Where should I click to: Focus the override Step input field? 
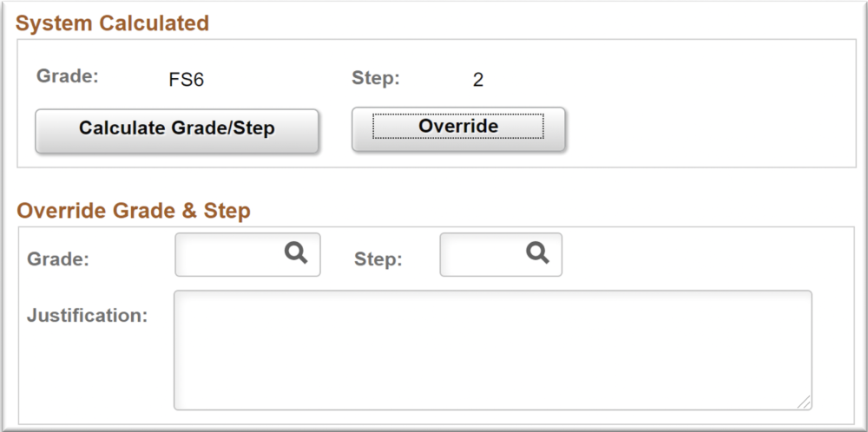tap(482, 254)
